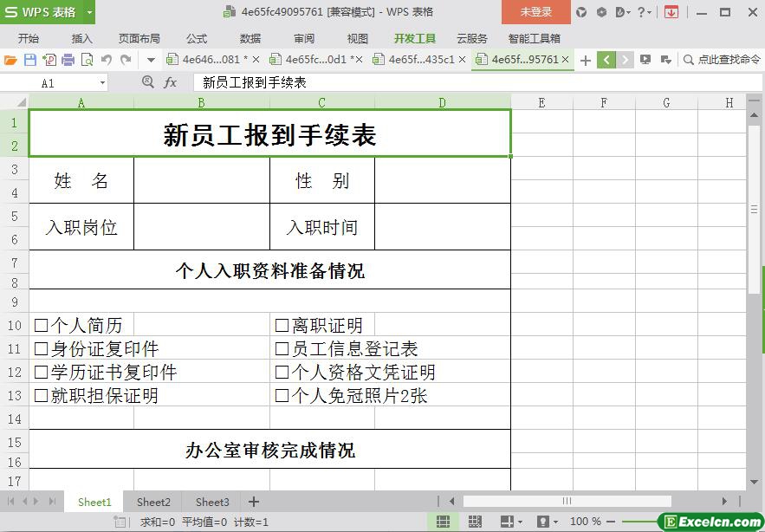The image size is (765, 532).
Task: Expand the Name Box dropdown arrow
Action: (x=102, y=83)
